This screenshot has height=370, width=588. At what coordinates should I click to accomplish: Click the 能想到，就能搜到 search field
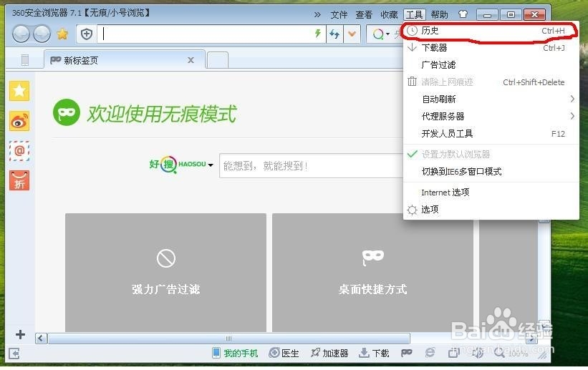coord(312,166)
